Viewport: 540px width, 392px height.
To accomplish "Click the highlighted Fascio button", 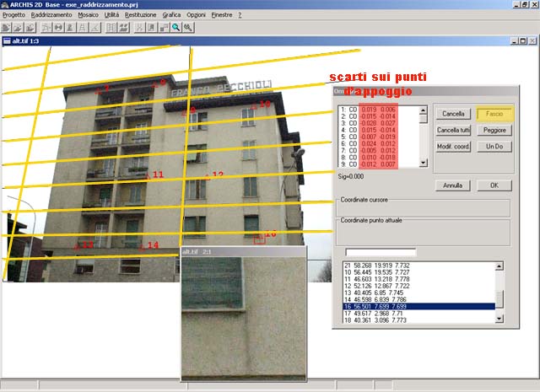I will coord(494,114).
